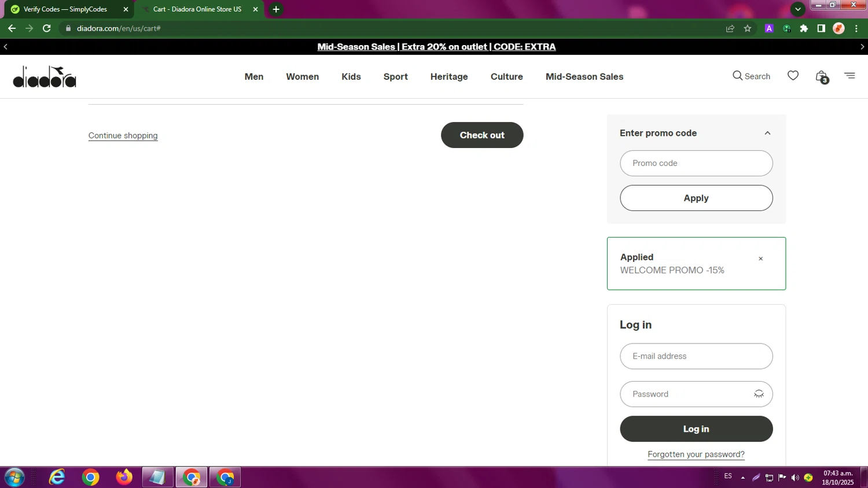Click Continue shopping link
Screen dimensions: 868x488
tap(123, 135)
